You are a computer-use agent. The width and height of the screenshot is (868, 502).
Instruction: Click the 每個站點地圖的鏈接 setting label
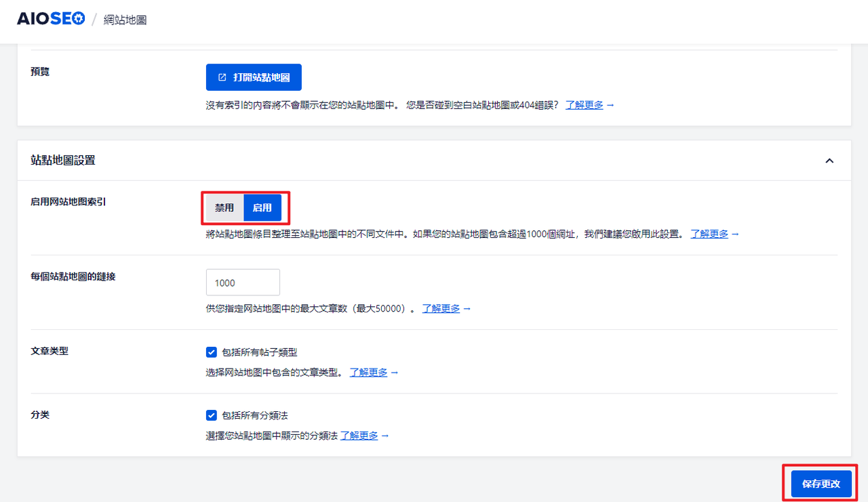coord(73,276)
